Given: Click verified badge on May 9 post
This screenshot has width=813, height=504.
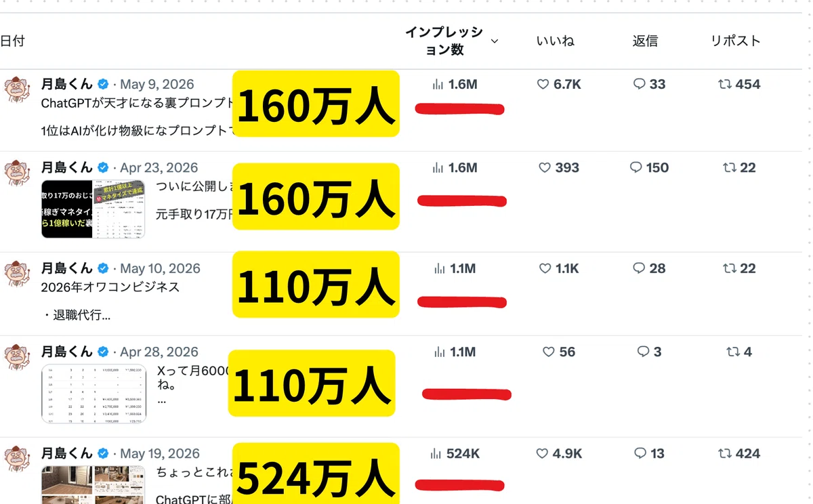Looking at the screenshot, I should click(103, 85).
